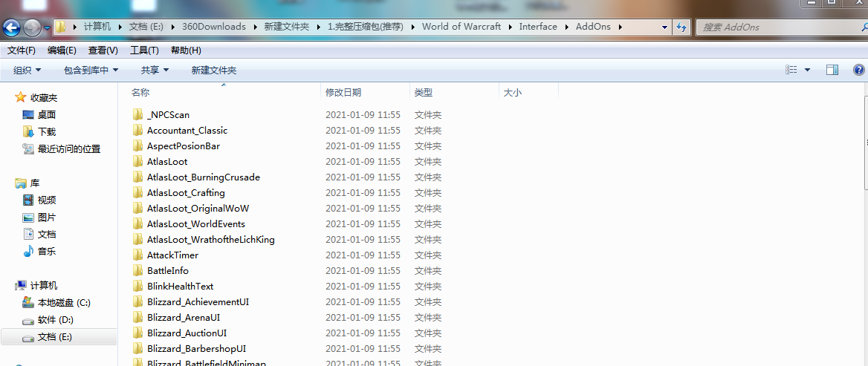Screen dimensions: 868x366
Task: Open the AtlasLoot folder icon
Action: [x=137, y=161]
